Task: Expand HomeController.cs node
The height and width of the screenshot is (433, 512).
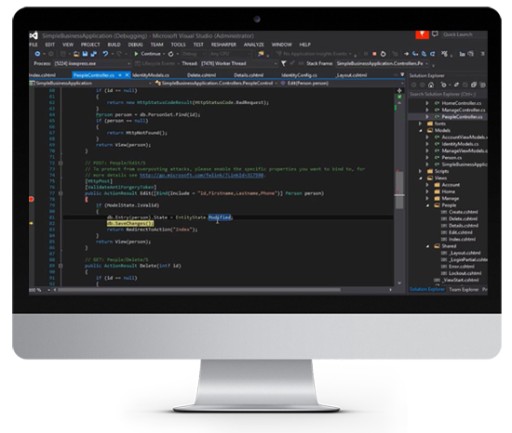Action: 427,103
